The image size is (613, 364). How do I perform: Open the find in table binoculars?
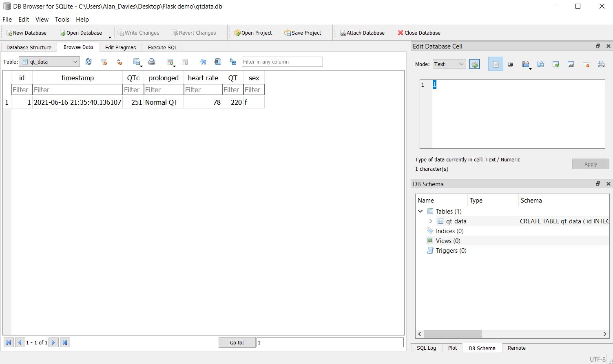[x=218, y=62]
